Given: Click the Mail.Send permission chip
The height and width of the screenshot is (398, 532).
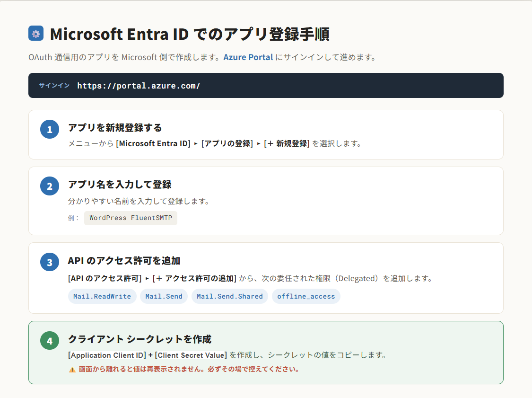Looking at the screenshot, I should coord(164,296).
